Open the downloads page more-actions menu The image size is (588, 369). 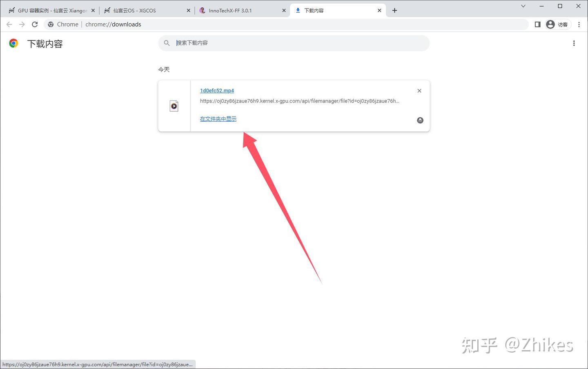[x=574, y=43]
